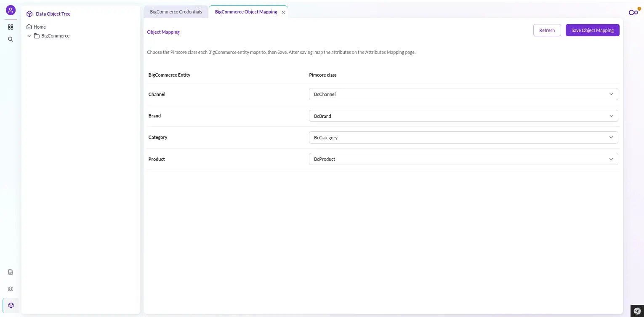
Task: Collapse the BigCommerce tree node chevron
Action: click(29, 36)
